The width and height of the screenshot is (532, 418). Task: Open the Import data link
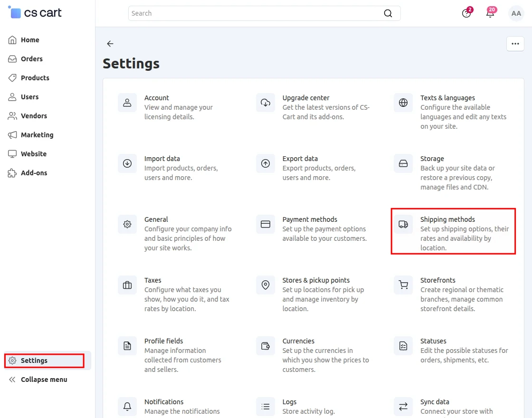162,159
